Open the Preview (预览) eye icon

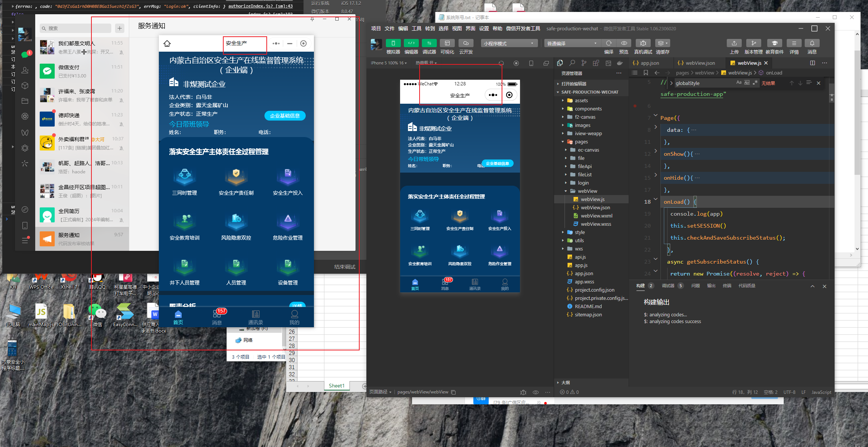[x=624, y=43]
